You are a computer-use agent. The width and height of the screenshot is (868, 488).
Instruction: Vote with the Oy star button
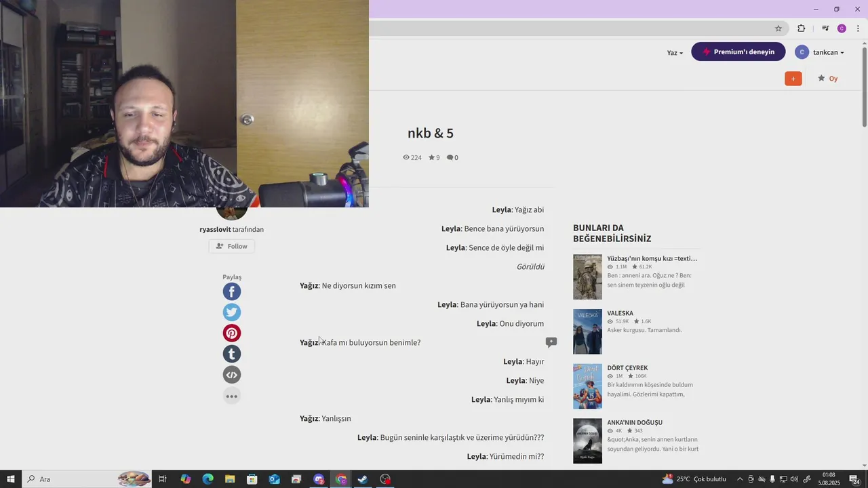[828, 79]
